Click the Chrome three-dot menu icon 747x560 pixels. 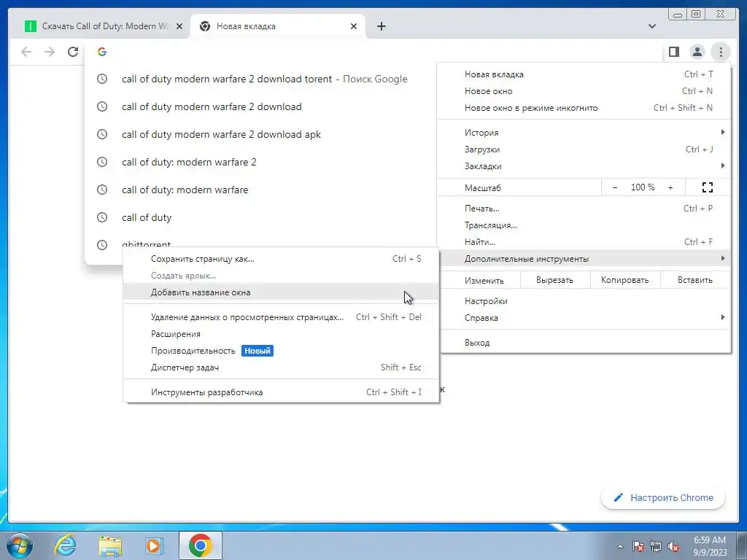coord(721,52)
